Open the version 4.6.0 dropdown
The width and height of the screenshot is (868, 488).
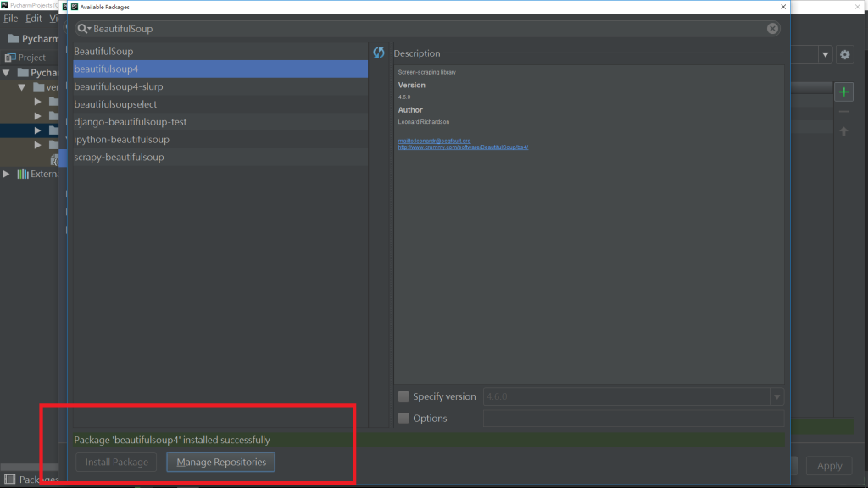(x=776, y=396)
